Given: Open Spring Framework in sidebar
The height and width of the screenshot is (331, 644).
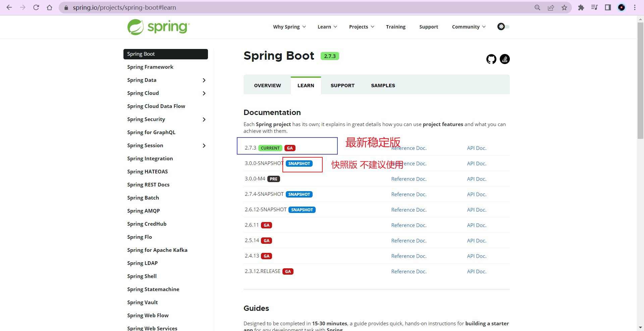Looking at the screenshot, I should click(150, 67).
